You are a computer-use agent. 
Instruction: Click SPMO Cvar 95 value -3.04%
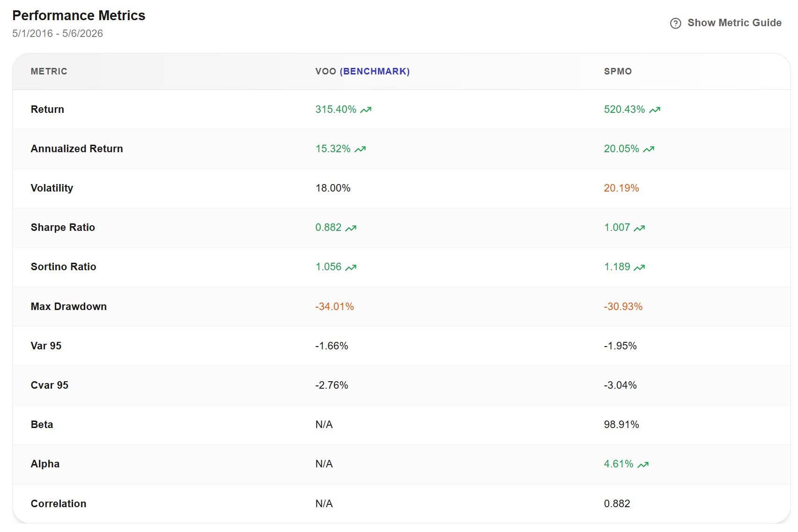click(620, 385)
